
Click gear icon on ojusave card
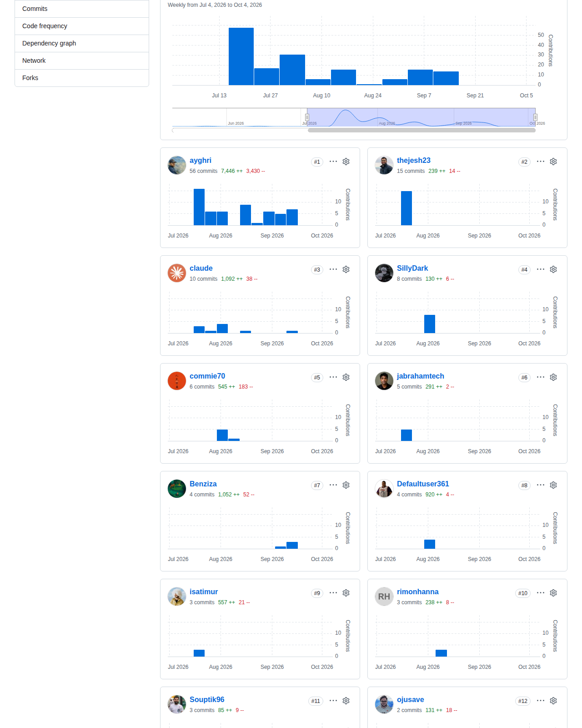coord(553,701)
